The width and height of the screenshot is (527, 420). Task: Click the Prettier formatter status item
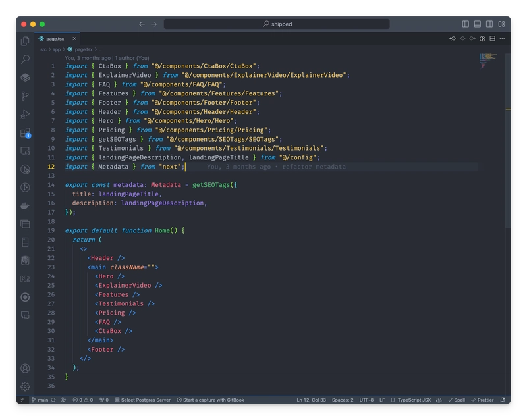click(x=482, y=400)
